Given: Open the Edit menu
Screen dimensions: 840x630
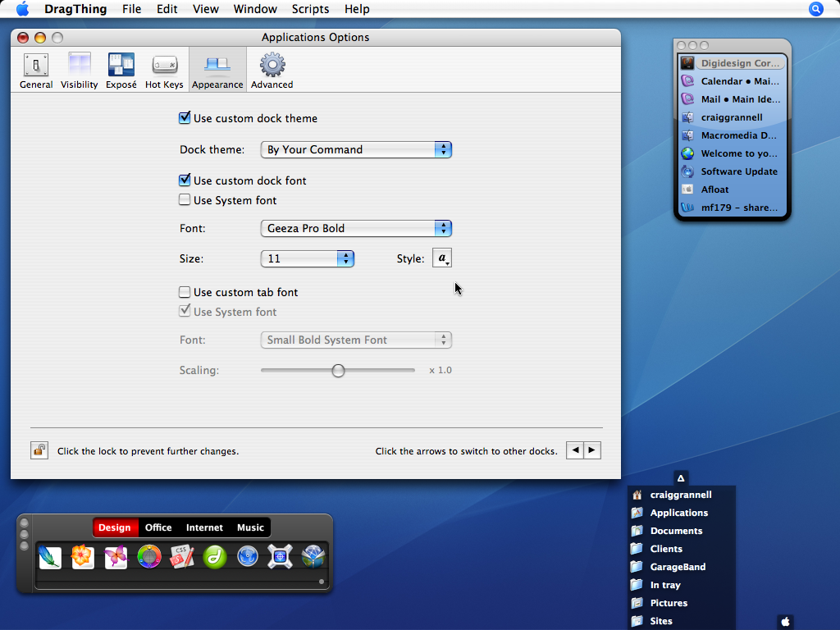Looking at the screenshot, I should [167, 9].
